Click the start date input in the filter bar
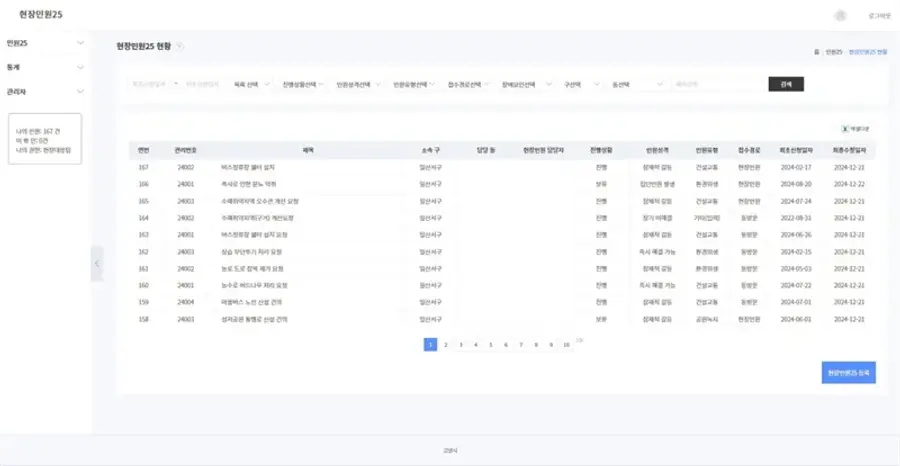900x466 pixels. click(149, 84)
